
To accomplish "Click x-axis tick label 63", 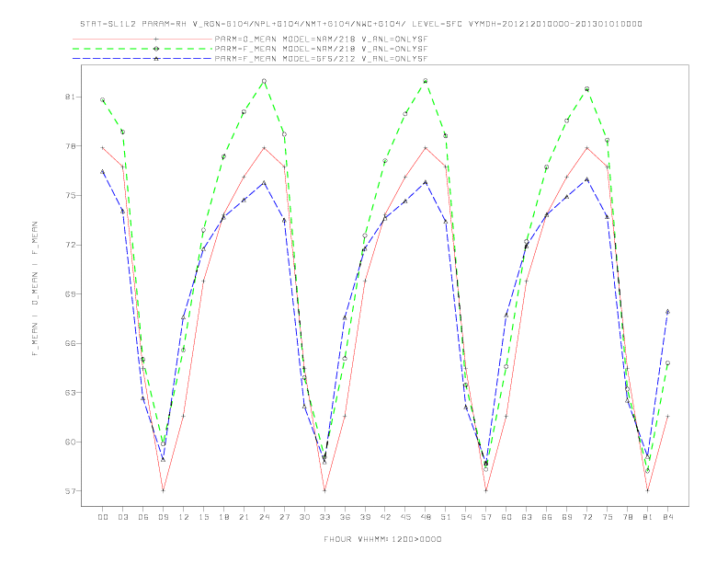I will pyautogui.click(x=527, y=517).
